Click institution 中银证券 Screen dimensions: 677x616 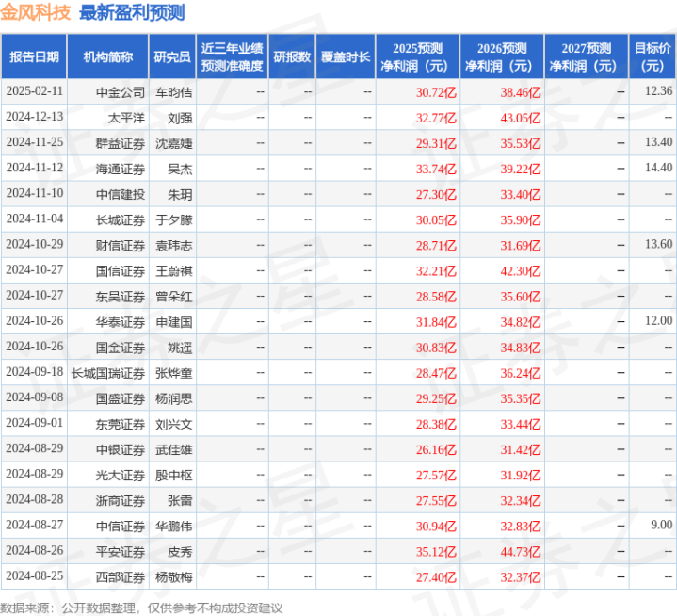(x=121, y=449)
